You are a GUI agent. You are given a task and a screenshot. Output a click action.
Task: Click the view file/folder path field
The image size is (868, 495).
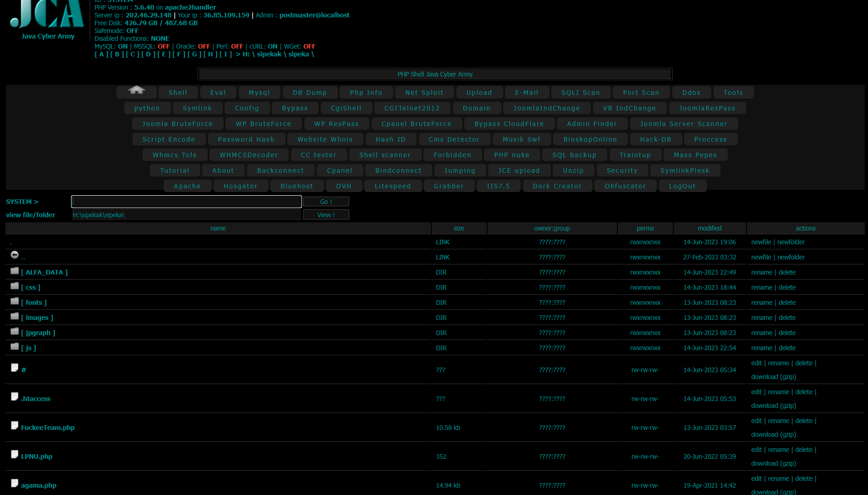coord(187,215)
